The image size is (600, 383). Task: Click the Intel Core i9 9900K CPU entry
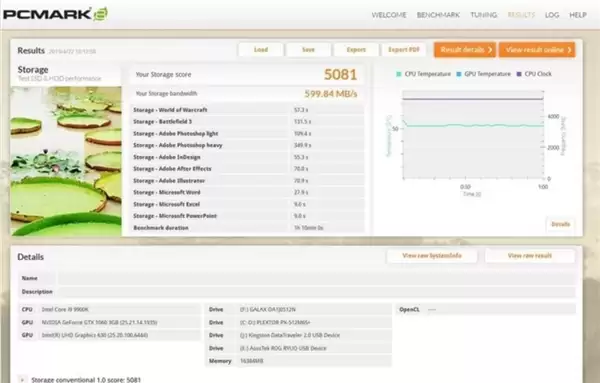(109, 309)
